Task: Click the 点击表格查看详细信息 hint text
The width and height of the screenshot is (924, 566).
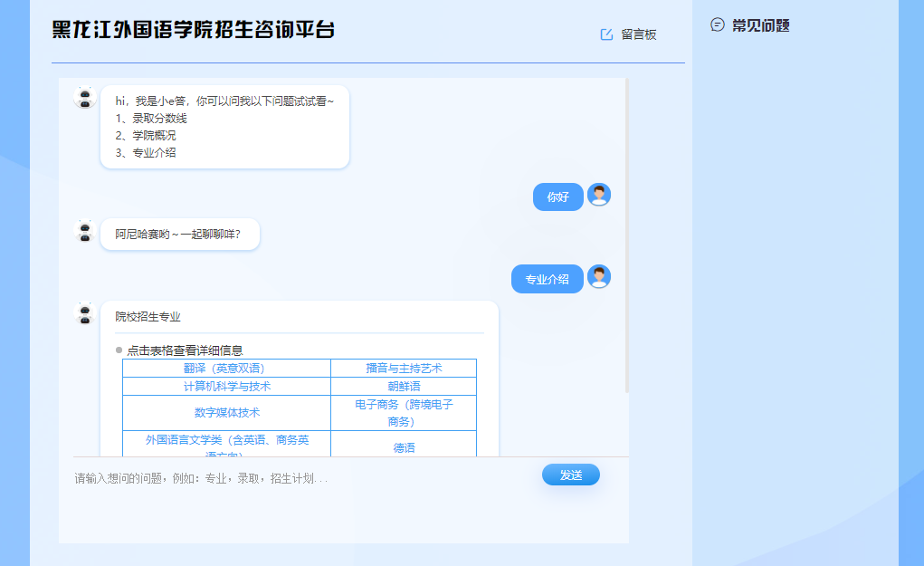Action: 185,350
